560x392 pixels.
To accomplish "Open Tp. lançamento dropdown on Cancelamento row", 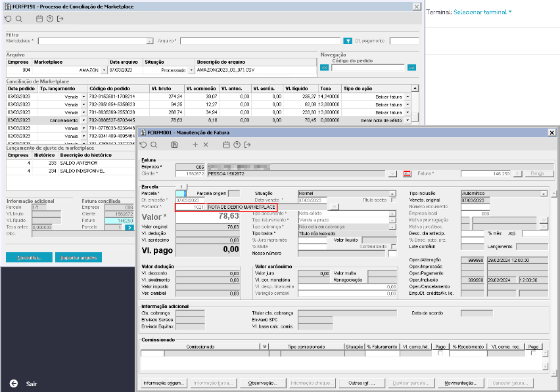I will click(83, 120).
